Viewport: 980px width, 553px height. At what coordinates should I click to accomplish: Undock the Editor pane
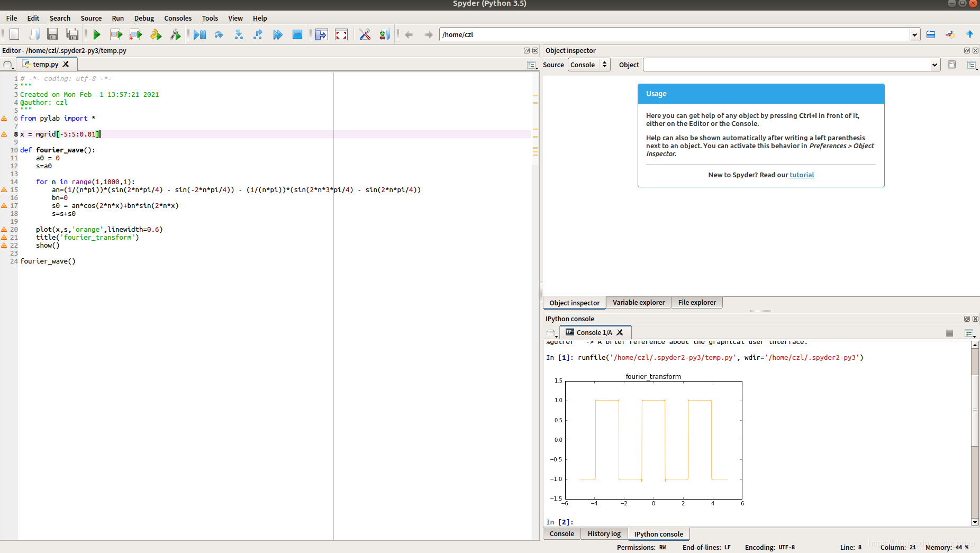527,51
